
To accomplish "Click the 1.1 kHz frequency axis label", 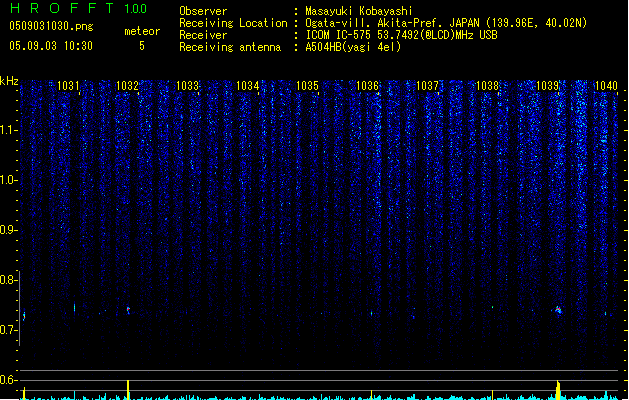I will tap(9, 130).
